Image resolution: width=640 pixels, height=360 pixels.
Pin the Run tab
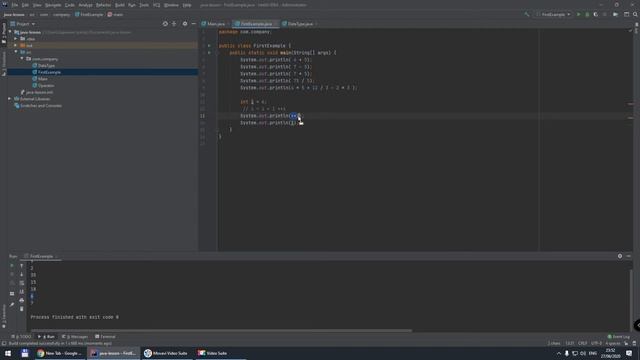(x=12, y=304)
